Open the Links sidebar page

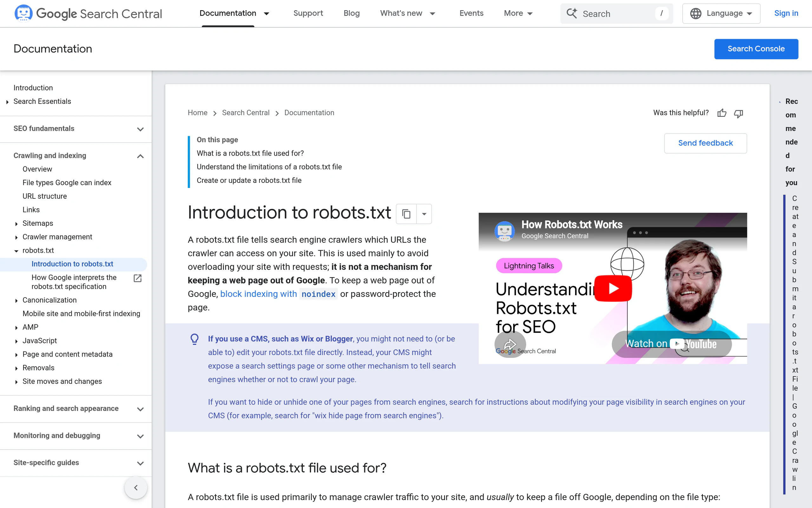31,210
